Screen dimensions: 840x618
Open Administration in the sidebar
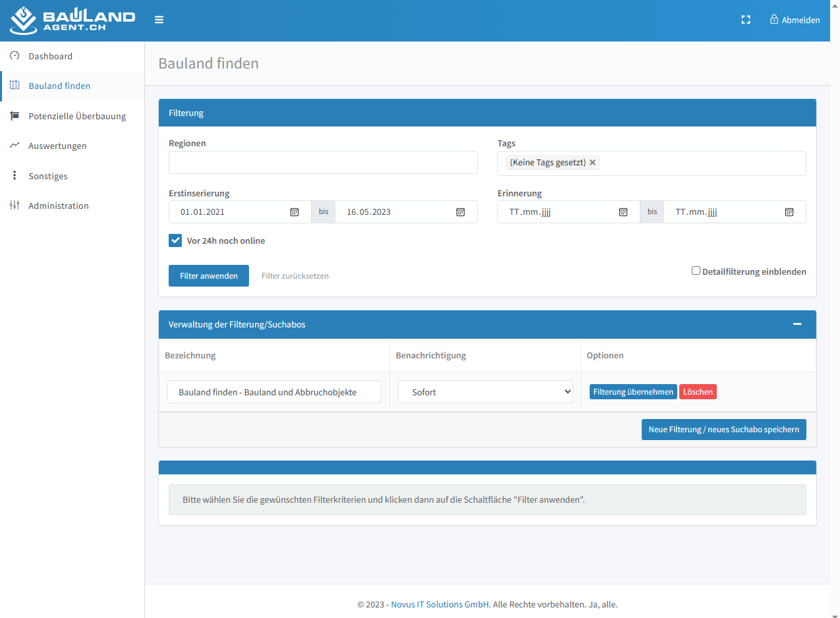58,206
